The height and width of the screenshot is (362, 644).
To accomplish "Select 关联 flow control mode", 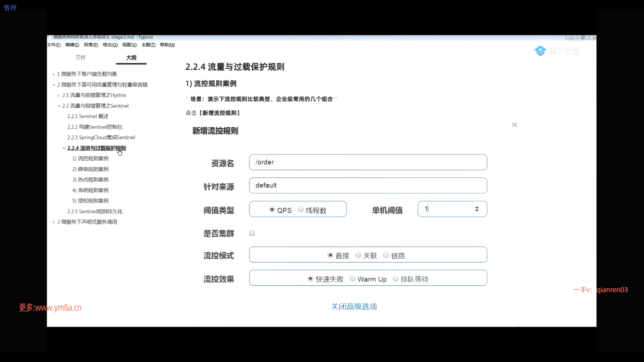I will pos(358,255).
